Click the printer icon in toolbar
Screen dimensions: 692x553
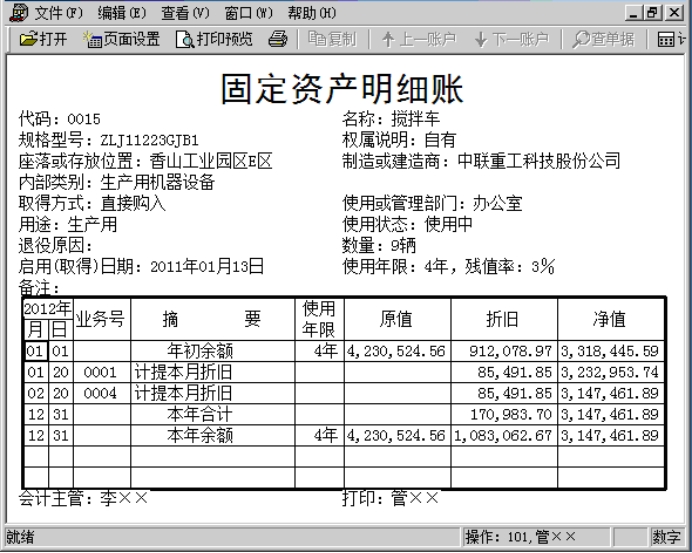[x=278, y=40]
